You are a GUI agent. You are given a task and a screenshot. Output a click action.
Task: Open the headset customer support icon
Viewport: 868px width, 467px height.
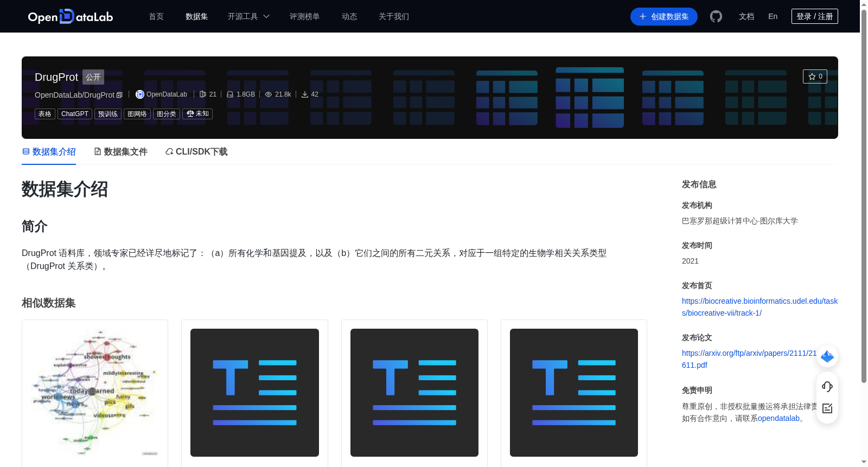coord(827,386)
